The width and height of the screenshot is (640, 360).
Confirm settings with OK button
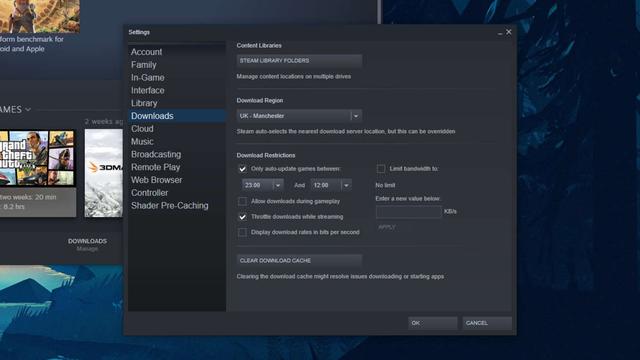pos(433,323)
